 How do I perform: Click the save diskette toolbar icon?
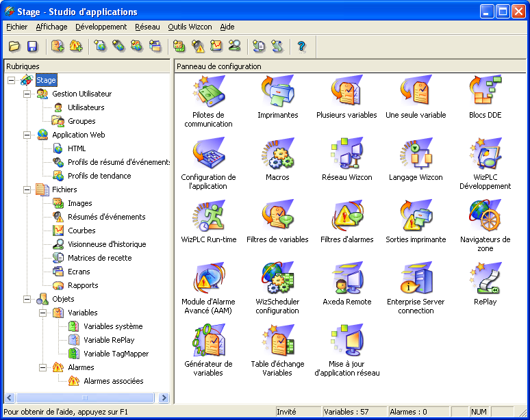tap(32, 47)
